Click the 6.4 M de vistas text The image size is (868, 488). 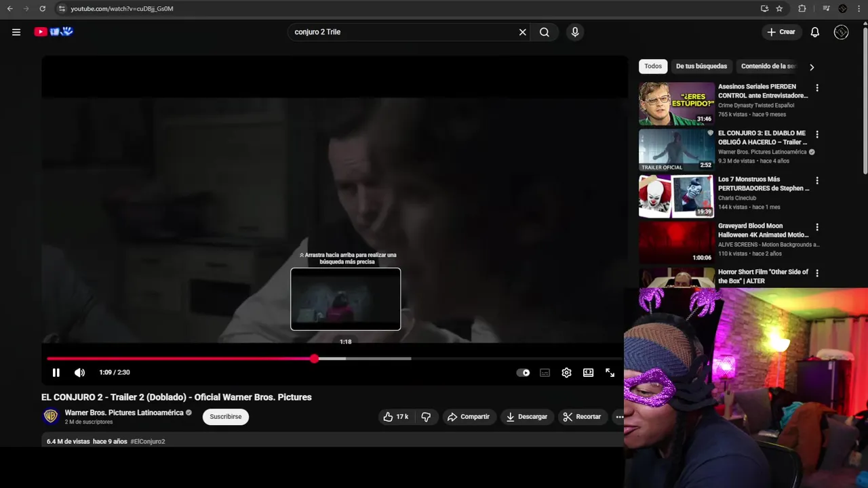pos(68,441)
